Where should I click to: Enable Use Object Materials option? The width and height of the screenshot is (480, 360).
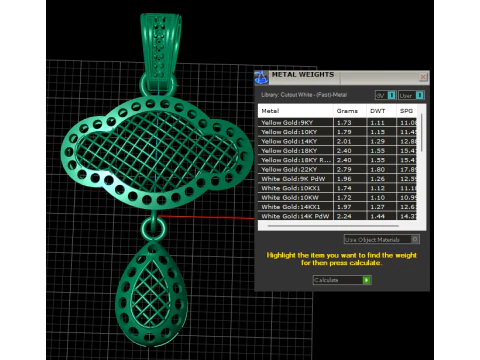pos(381,239)
